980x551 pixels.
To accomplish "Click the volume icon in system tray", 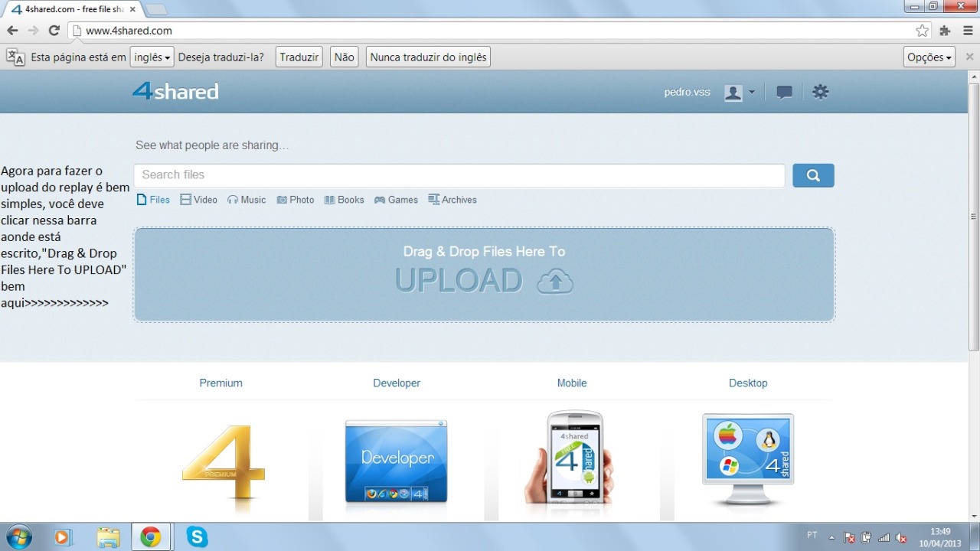I will click(x=901, y=537).
